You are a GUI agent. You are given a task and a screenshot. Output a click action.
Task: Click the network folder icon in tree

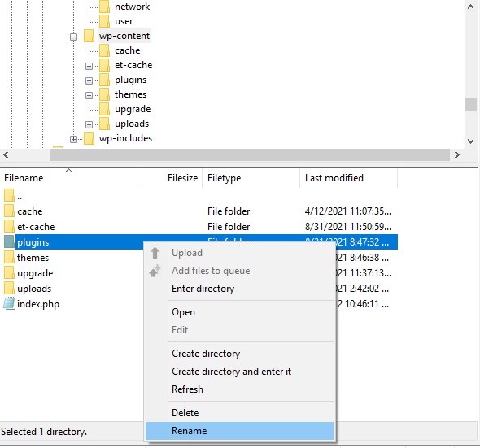point(104,7)
